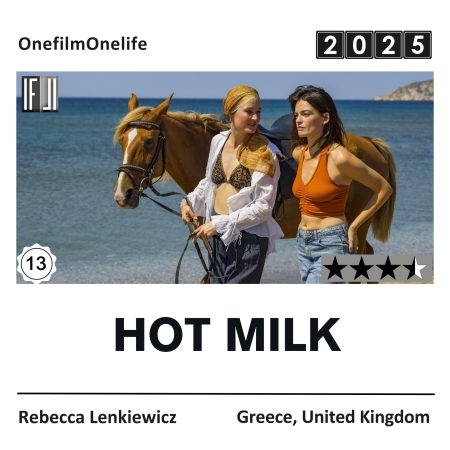Click the second '2' digit tile before the 5
450x450 pixels.
click(x=388, y=45)
